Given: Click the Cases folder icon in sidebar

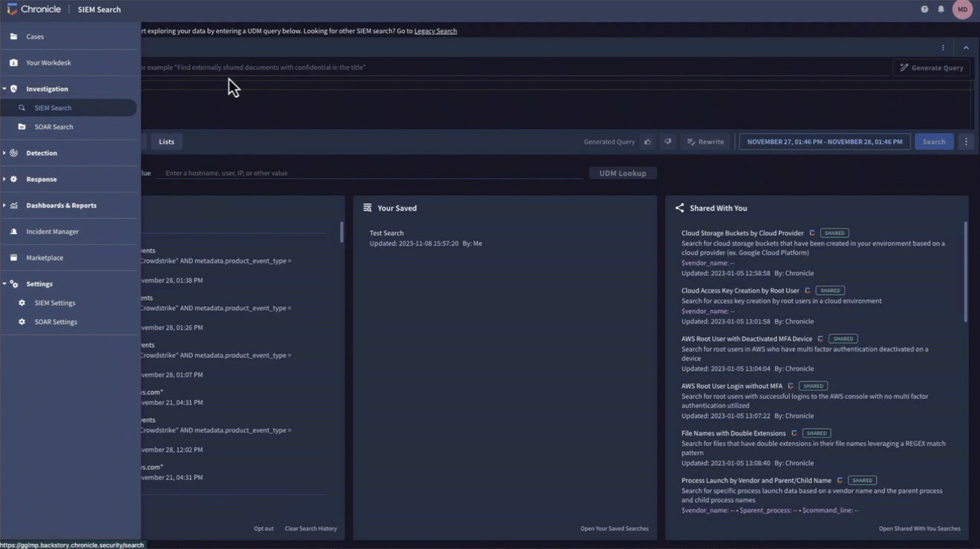Looking at the screenshot, I should pyautogui.click(x=13, y=36).
